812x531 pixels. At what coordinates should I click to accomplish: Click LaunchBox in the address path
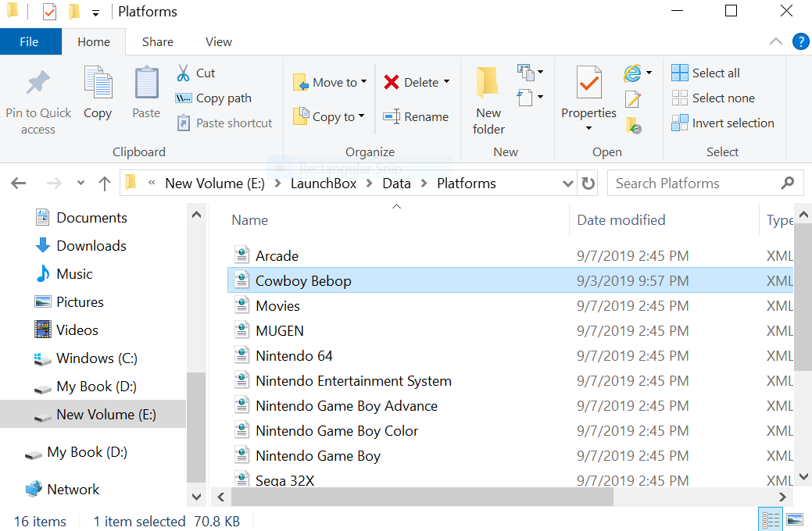point(324,184)
